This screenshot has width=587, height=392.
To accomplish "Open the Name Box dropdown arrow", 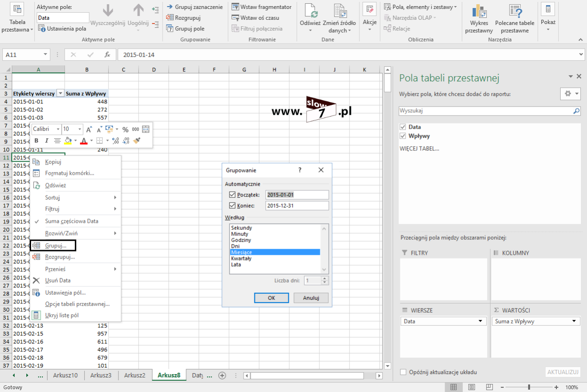I will coord(45,55).
